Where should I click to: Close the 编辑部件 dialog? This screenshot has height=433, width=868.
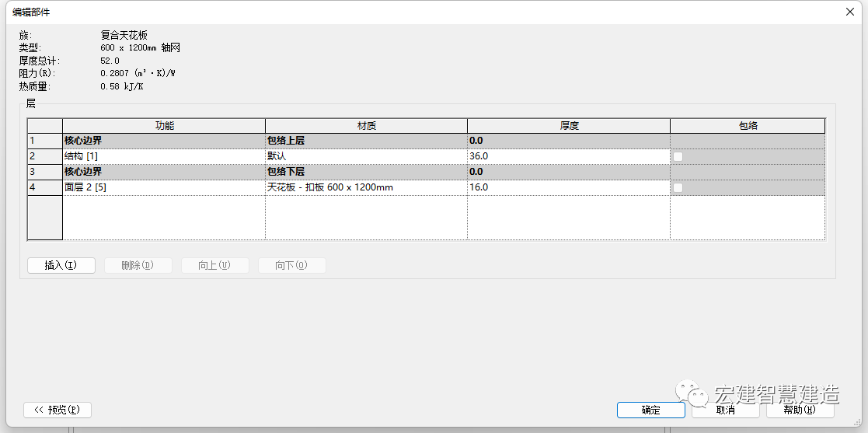850,12
